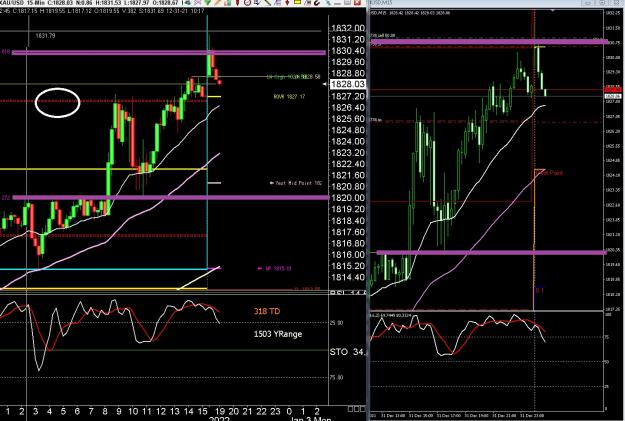The height and width of the screenshot is (421, 625).
Task: Click the 1824.00 value on price axis
Action: click(x=348, y=141)
